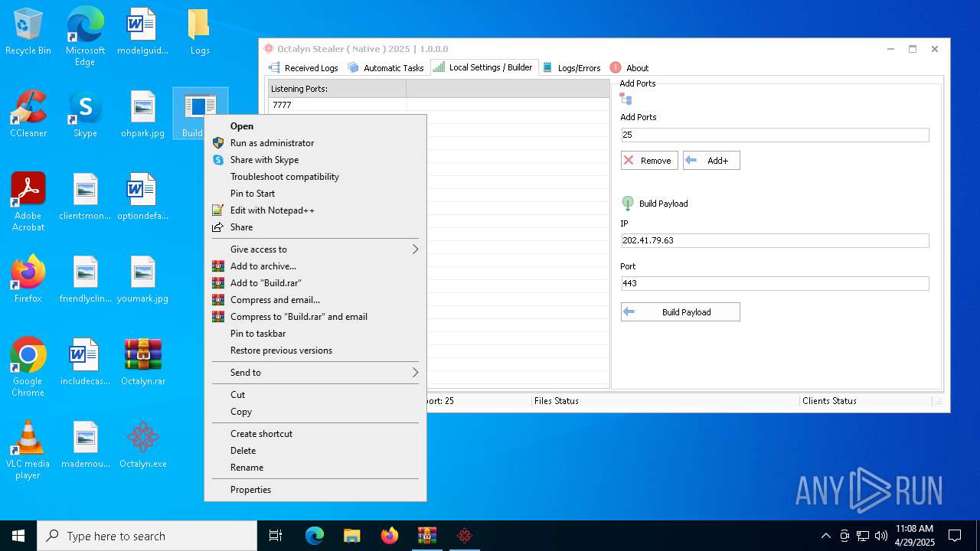The width and height of the screenshot is (980, 551).
Task: Select the ohpark.jpg image file
Action: pos(142,115)
